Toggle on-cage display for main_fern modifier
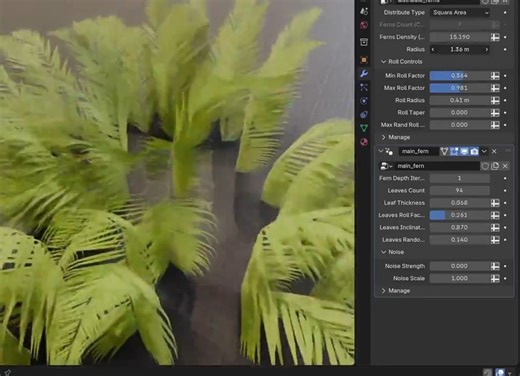 point(444,151)
